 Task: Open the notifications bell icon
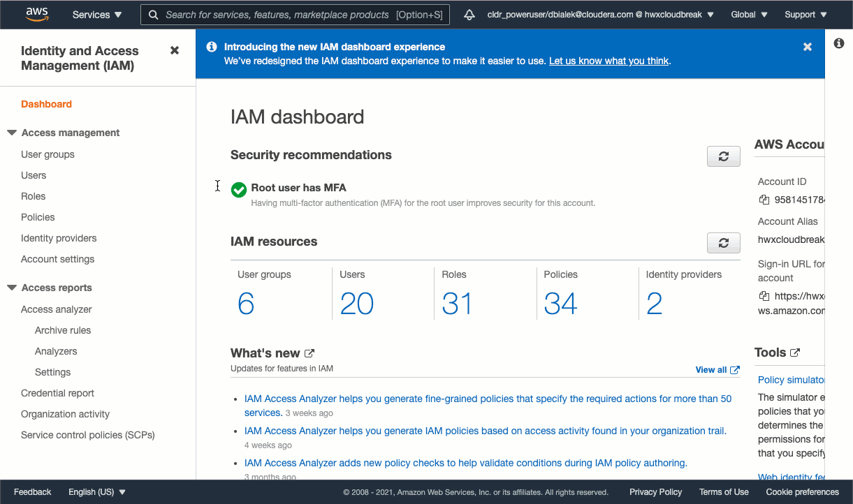(469, 15)
